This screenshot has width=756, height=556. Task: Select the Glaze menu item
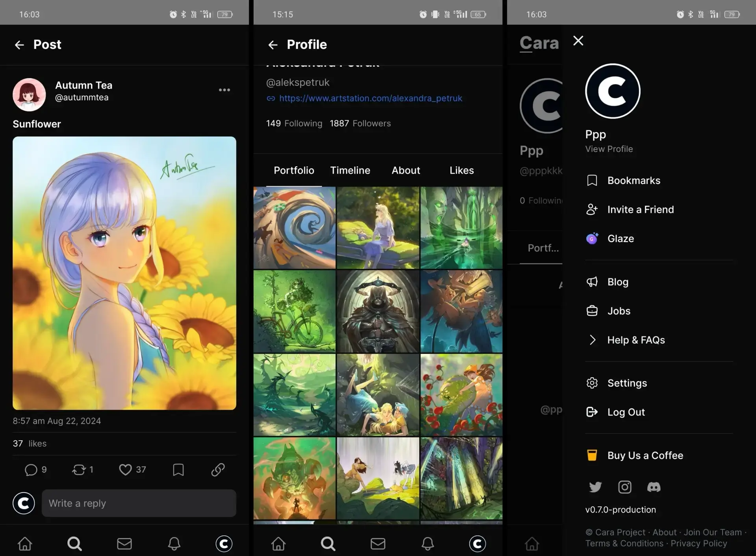tap(620, 239)
